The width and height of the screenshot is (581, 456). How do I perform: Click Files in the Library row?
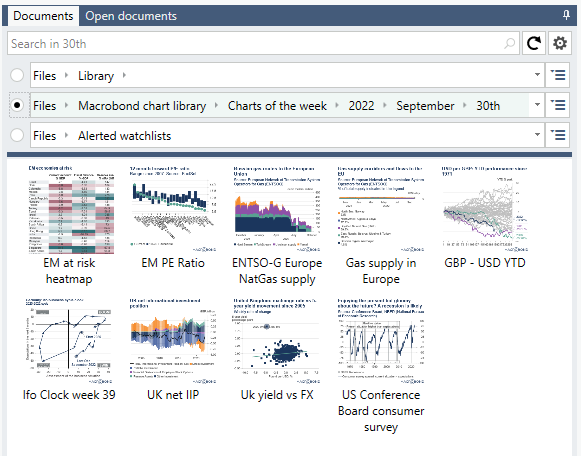(x=44, y=76)
